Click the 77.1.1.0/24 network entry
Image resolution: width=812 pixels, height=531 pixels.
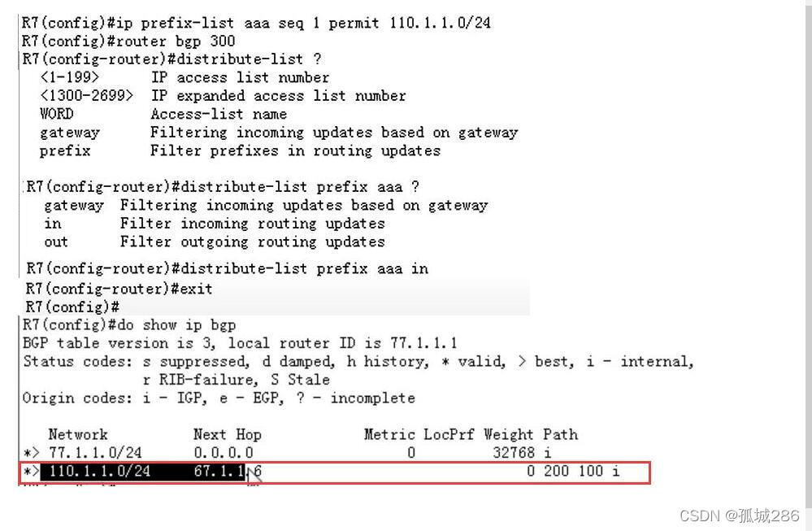[x=95, y=453]
